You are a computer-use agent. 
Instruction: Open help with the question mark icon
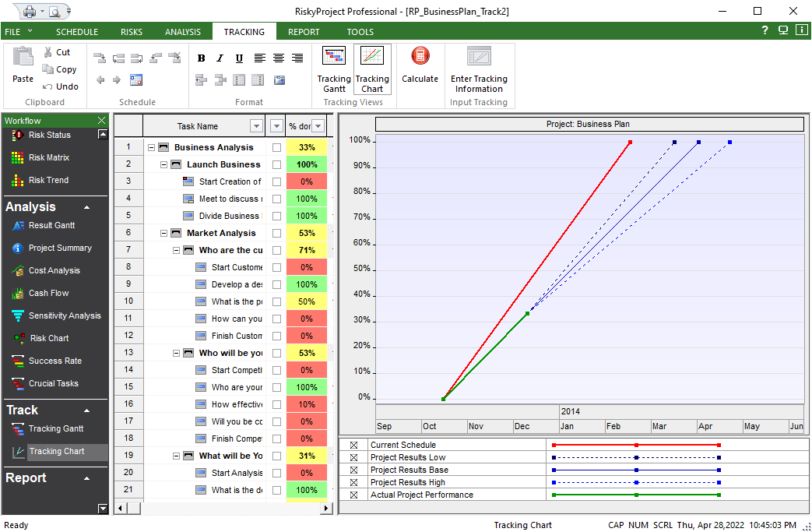click(765, 30)
